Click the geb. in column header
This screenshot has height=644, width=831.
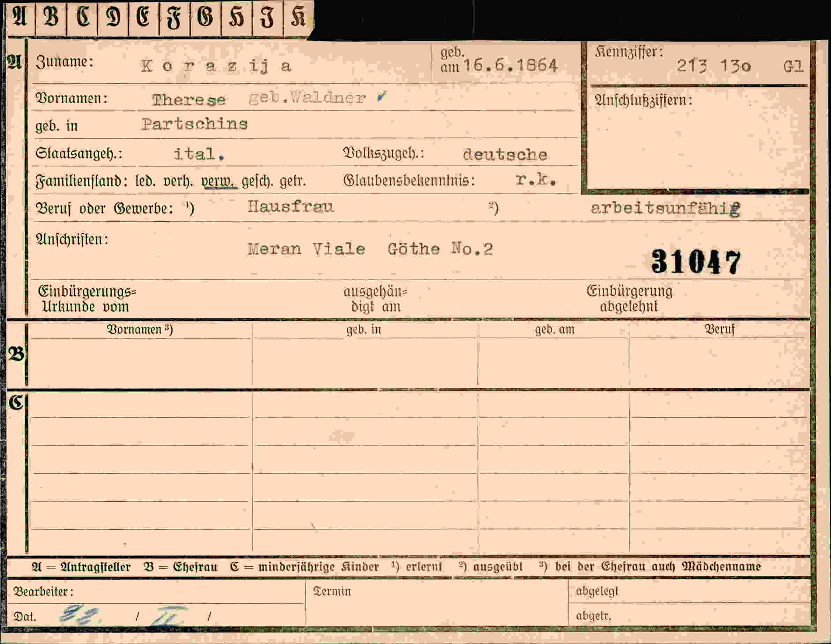[x=364, y=329]
